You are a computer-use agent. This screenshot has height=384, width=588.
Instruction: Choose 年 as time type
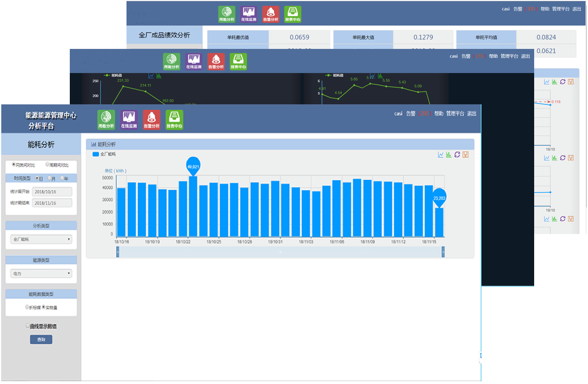coord(62,179)
